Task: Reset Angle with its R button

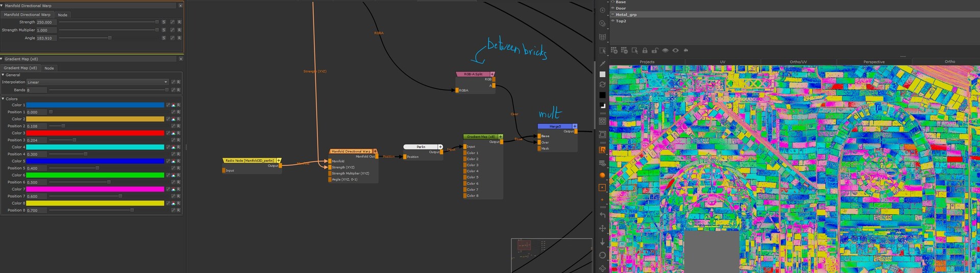Action: click(x=179, y=38)
